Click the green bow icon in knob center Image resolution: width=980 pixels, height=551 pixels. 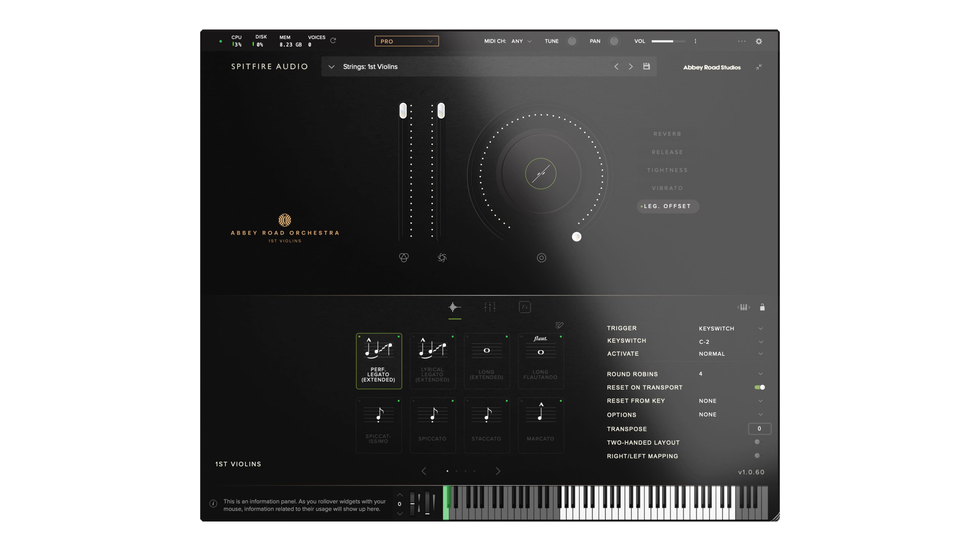point(541,173)
